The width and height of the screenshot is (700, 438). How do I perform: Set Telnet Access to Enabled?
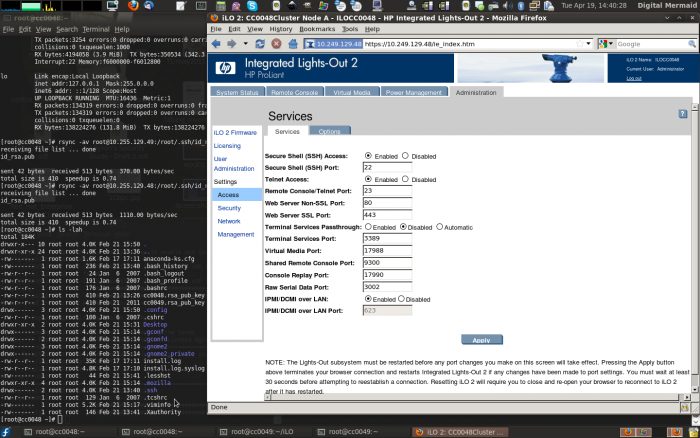pyautogui.click(x=368, y=179)
